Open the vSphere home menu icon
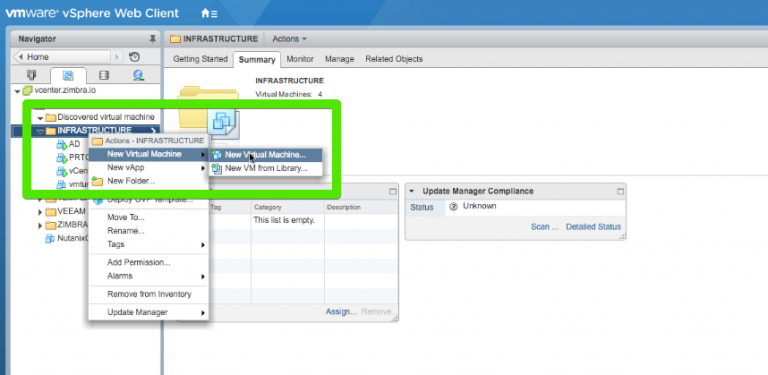Image resolution: width=768 pixels, height=375 pixels. [209, 13]
